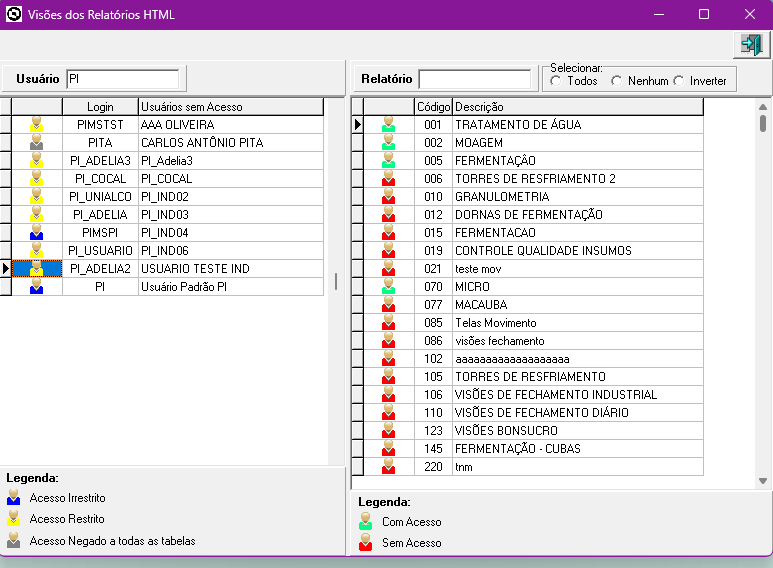The height and width of the screenshot is (568, 773).
Task: Select the Todos radio button
Action: pyautogui.click(x=556, y=81)
